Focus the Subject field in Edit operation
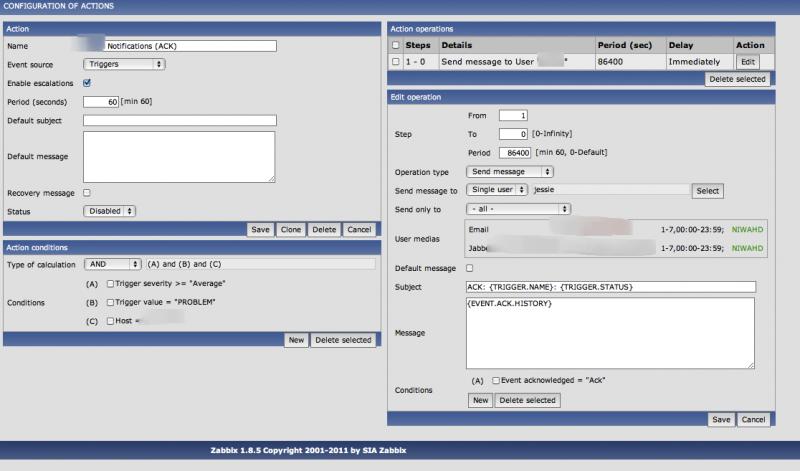This screenshot has height=471, width=800. (x=610, y=287)
